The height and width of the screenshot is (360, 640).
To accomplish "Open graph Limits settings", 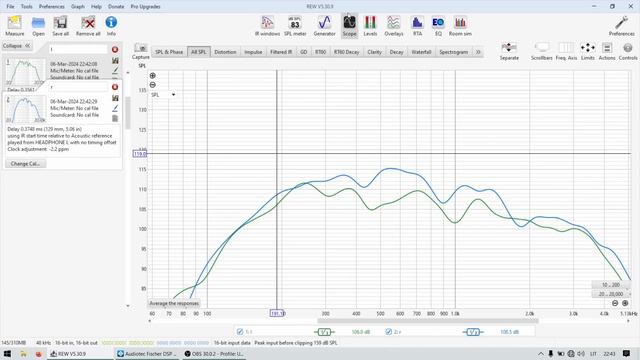I will coord(587,51).
